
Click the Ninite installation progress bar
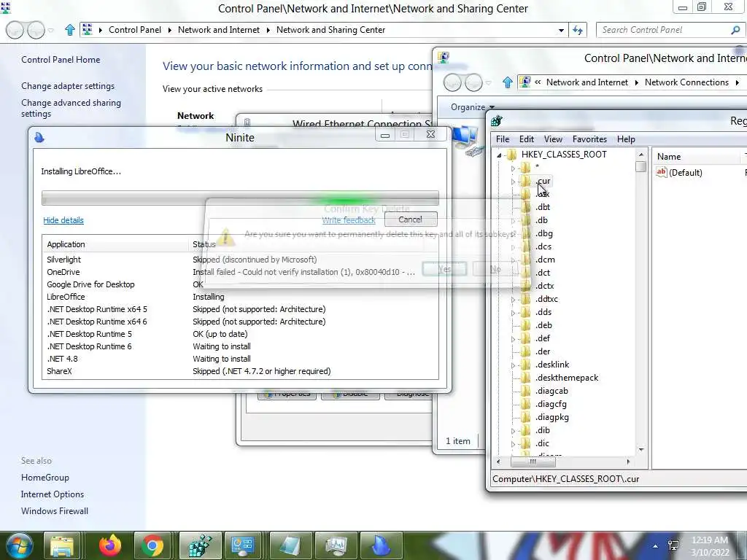pyautogui.click(x=240, y=198)
